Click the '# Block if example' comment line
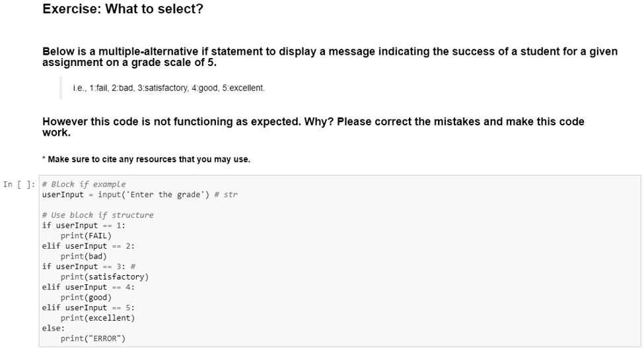Viewport: 644px width, 349px height. (x=84, y=184)
